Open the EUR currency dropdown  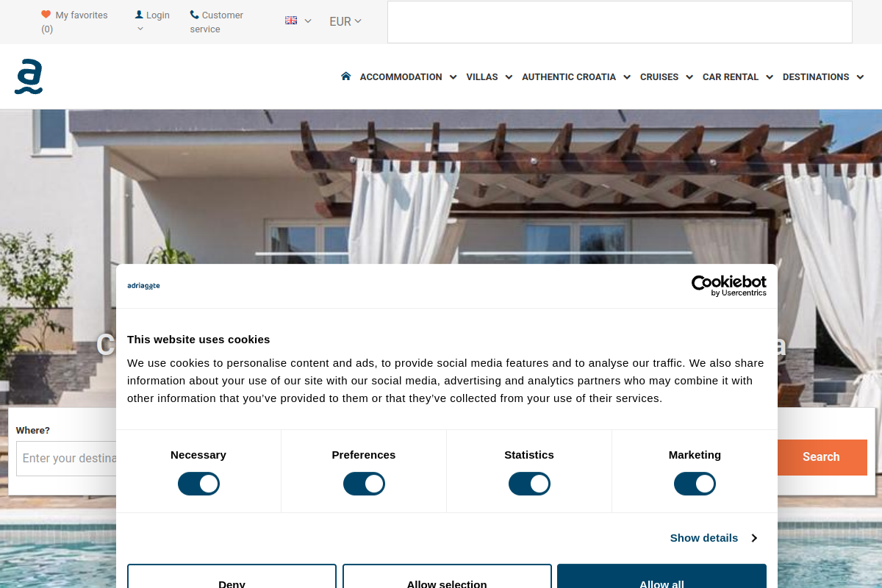click(x=345, y=21)
